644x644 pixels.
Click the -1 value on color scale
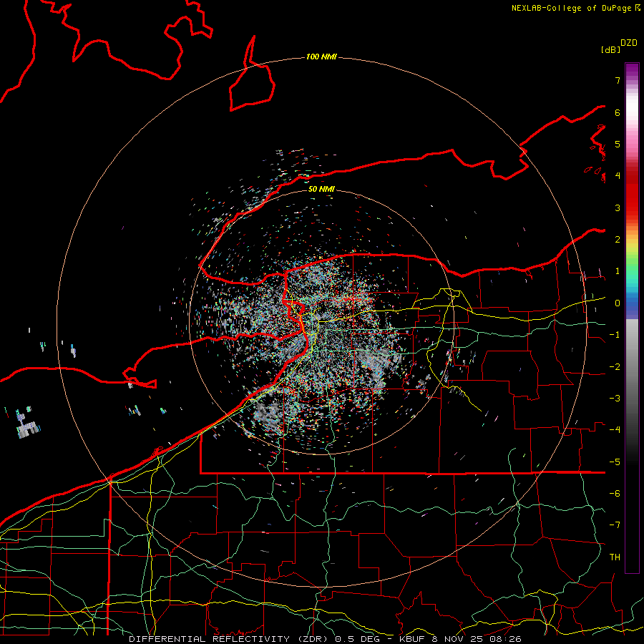click(615, 335)
